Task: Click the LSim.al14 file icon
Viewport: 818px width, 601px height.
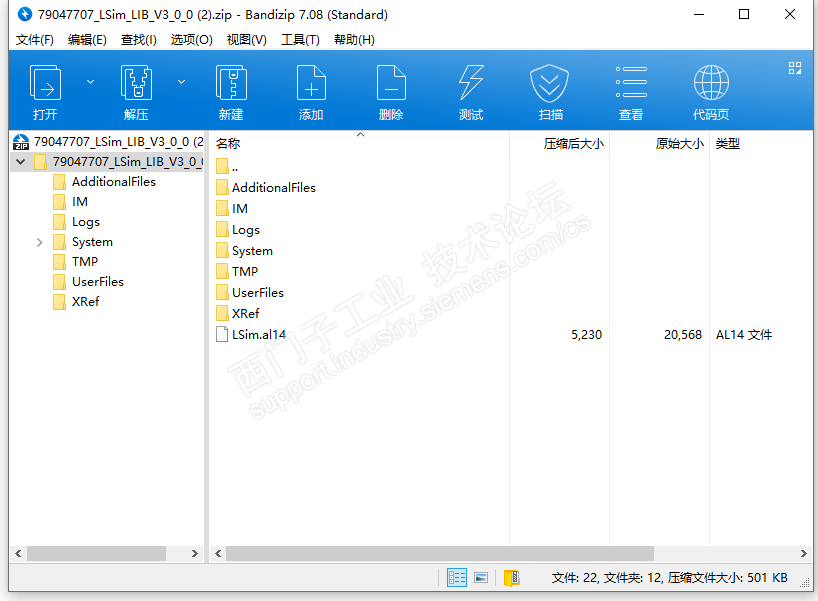Action: point(222,334)
